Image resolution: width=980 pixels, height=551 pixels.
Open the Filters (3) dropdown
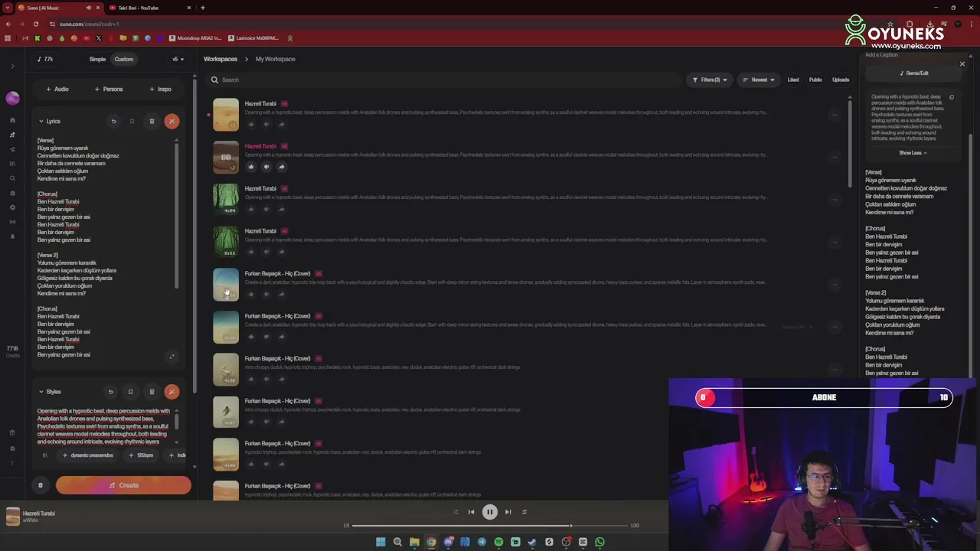(710, 80)
